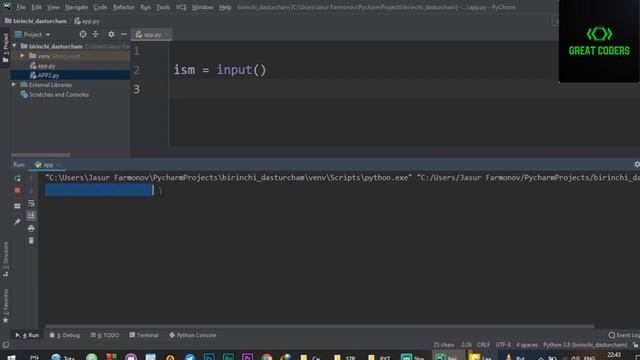This screenshot has height=360, width=640.
Task: Open Run panel settings gear
Action: [x=637, y=164]
